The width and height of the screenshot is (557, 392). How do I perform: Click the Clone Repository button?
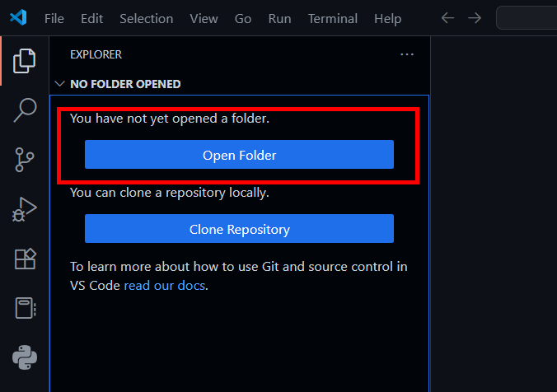(239, 229)
